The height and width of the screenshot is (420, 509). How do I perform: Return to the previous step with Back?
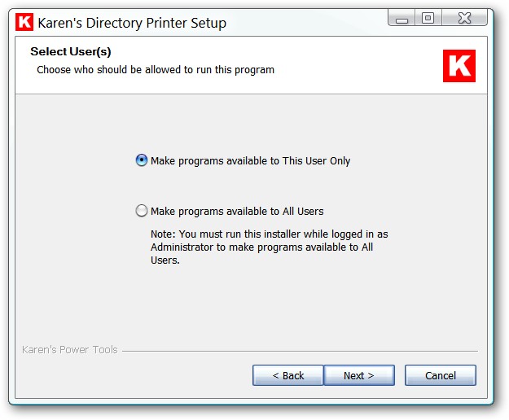click(288, 375)
